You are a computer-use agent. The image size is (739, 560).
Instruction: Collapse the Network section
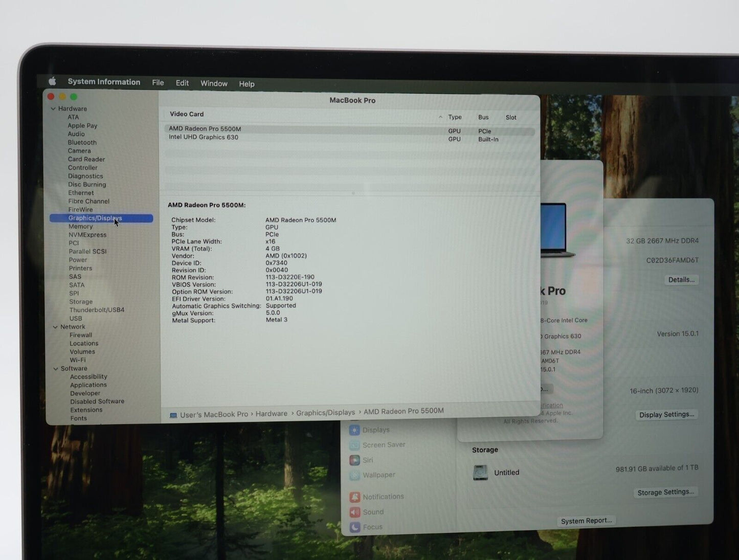[x=55, y=327]
